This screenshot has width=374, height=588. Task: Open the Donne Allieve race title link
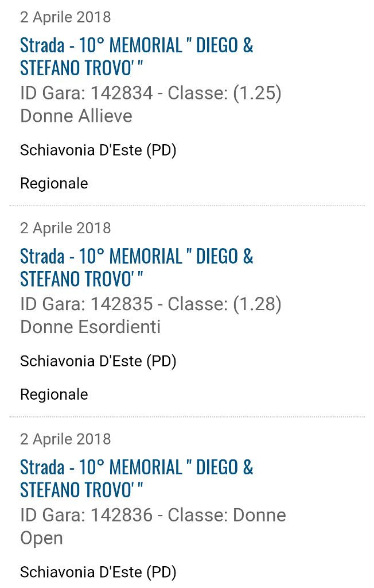click(x=137, y=57)
